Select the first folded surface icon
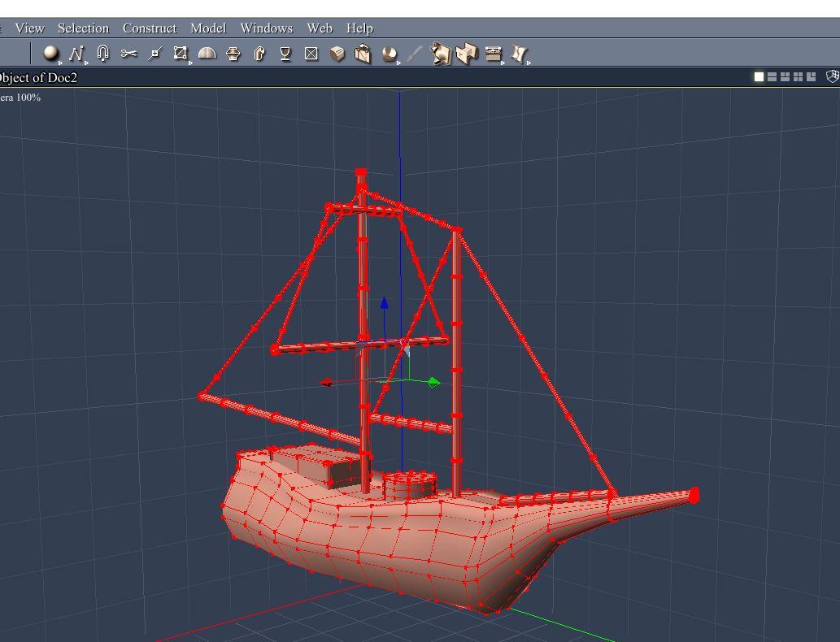 [441, 54]
